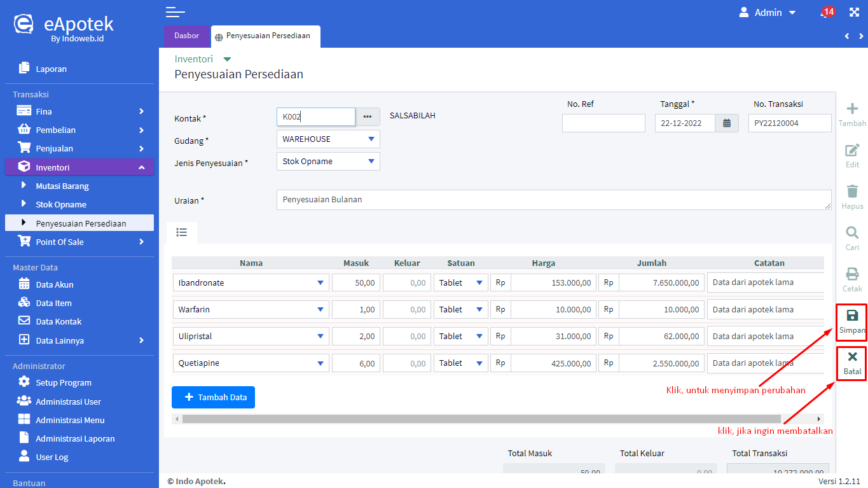This screenshot has height=488, width=868.
Task: Select the list view tab icon
Action: coord(181,233)
